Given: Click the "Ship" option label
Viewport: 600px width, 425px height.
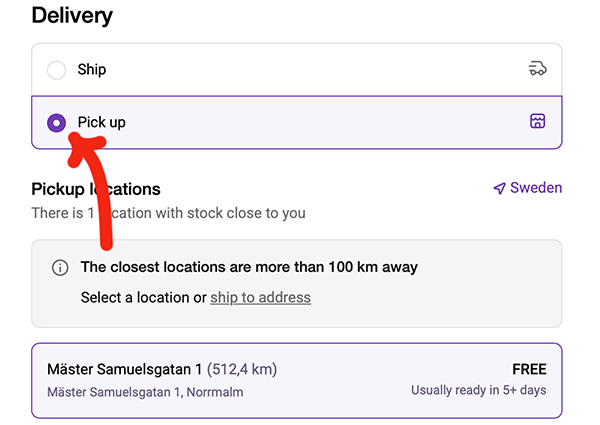Looking at the screenshot, I should coord(92,70).
